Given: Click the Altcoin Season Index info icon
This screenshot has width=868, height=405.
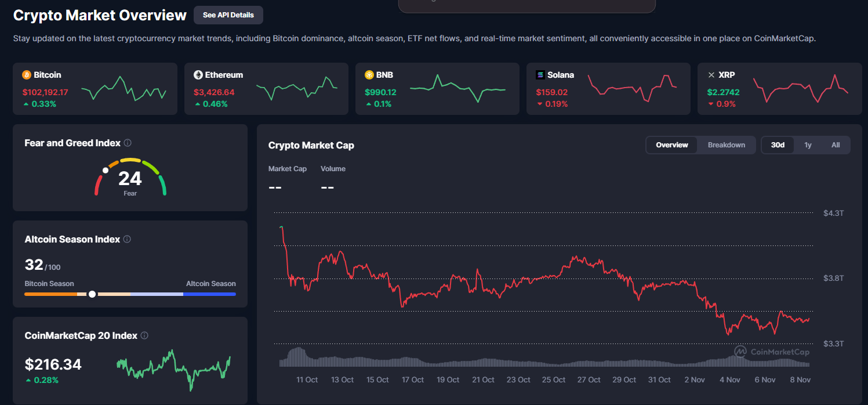Looking at the screenshot, I should pos(126,238).
